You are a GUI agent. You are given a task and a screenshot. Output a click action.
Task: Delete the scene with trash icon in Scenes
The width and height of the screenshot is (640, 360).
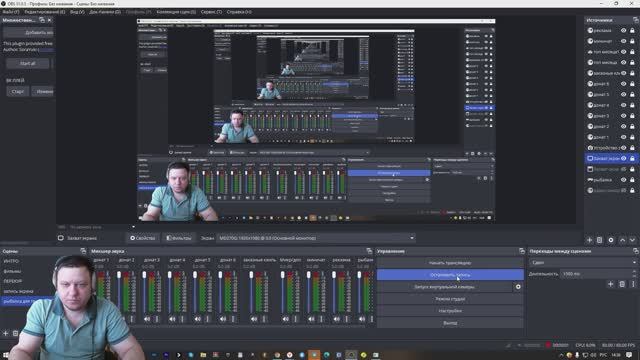(16, 333)
